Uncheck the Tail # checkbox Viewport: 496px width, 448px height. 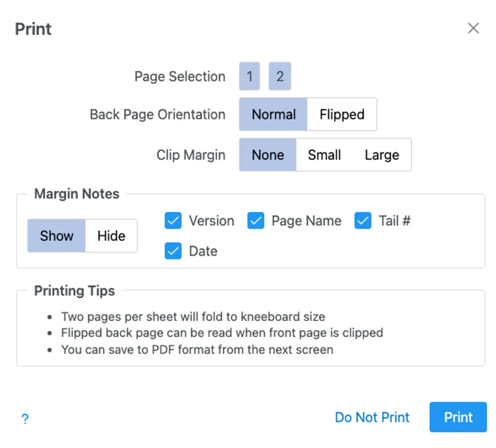(x=363, y=221)
